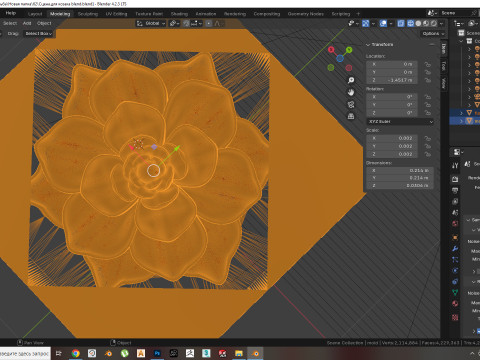The height and width of the screenshot is (360, 480).
Task: Switch to the Layout workspace tab
Action: coord(35,14)
